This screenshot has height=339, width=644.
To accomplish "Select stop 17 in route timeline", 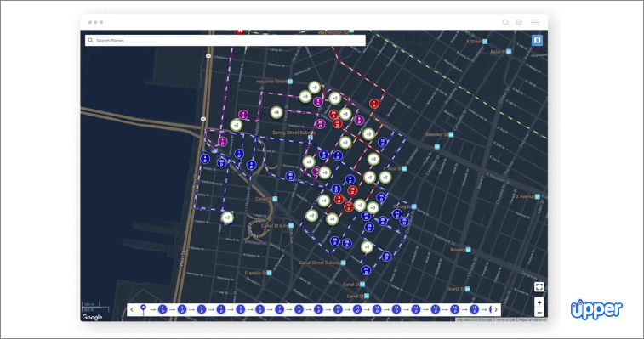I will click(474, 309).
